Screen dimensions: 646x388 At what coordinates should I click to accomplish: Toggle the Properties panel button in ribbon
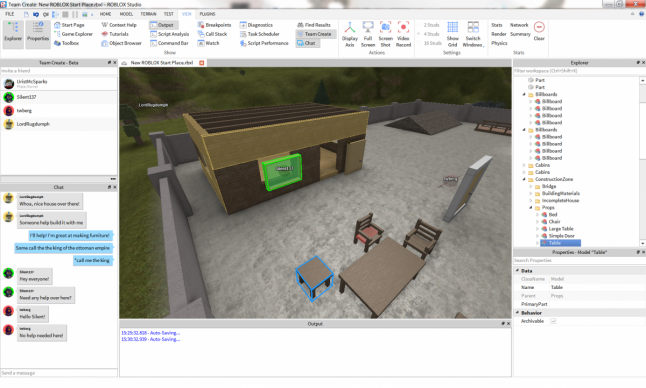coord(38,34)
